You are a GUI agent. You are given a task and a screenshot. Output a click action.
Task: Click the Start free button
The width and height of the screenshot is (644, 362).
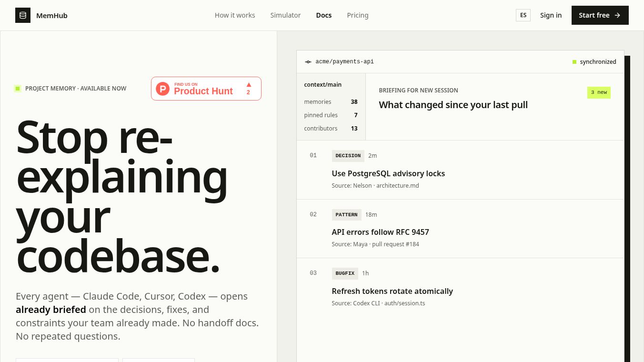(600, 15)
